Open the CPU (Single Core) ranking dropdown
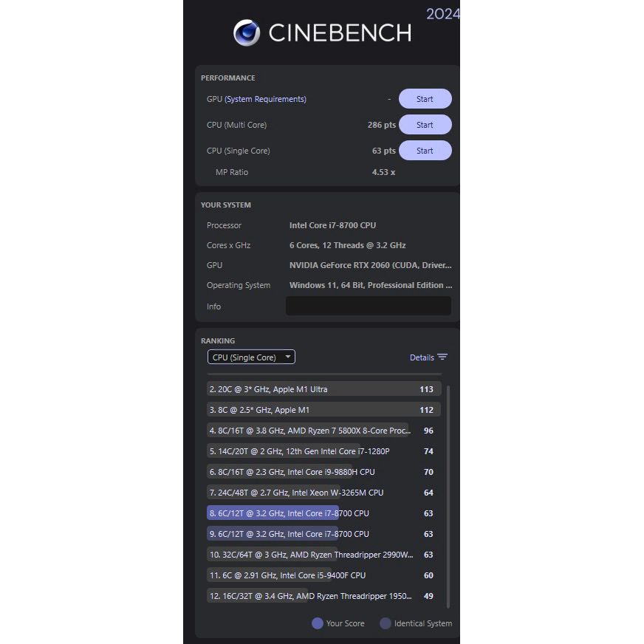The width and height of the screenshot is (644, 644). (x=251, y=357)
